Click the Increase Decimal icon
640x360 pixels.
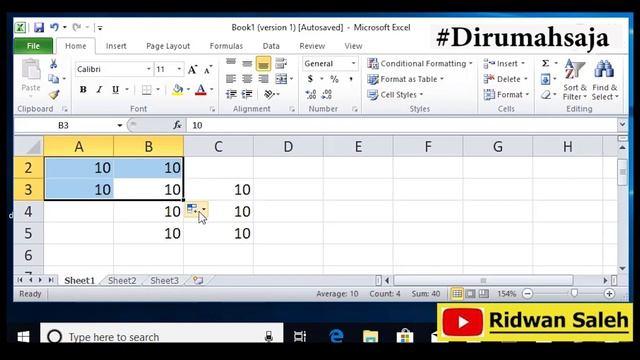311,94
